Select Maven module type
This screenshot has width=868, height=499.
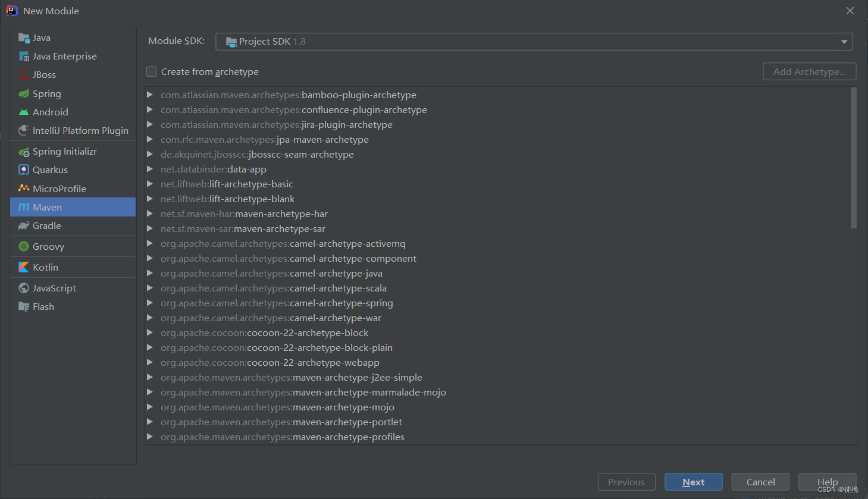point(73,208)
